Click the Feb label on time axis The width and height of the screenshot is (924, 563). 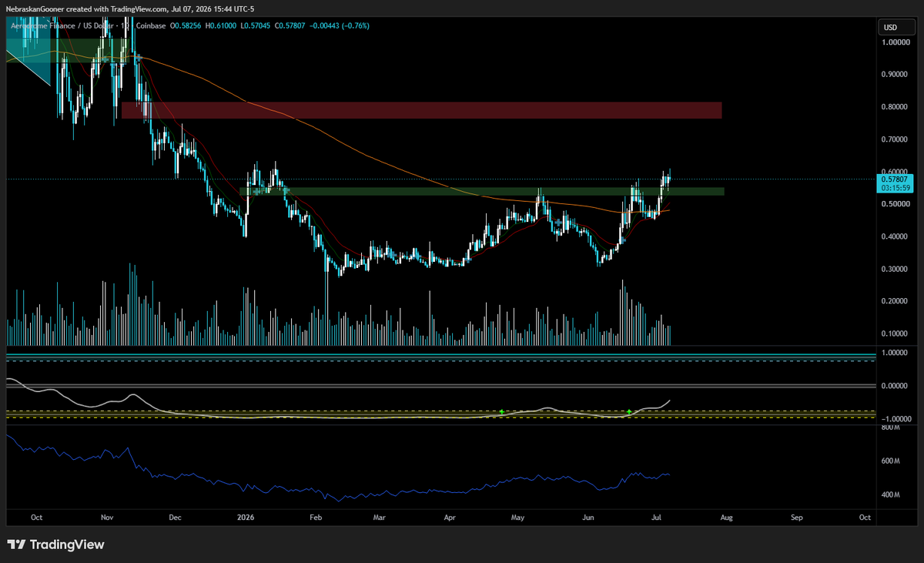click(314, 518)
